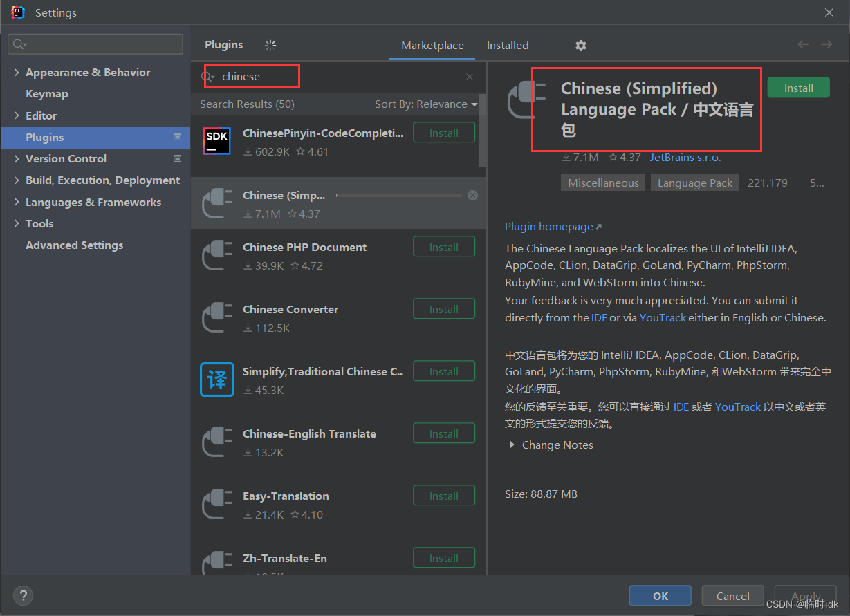The image size is (850, 616).
Task: Click the Simplify,Traditional Chinese plugin icon
Action: 217,380
